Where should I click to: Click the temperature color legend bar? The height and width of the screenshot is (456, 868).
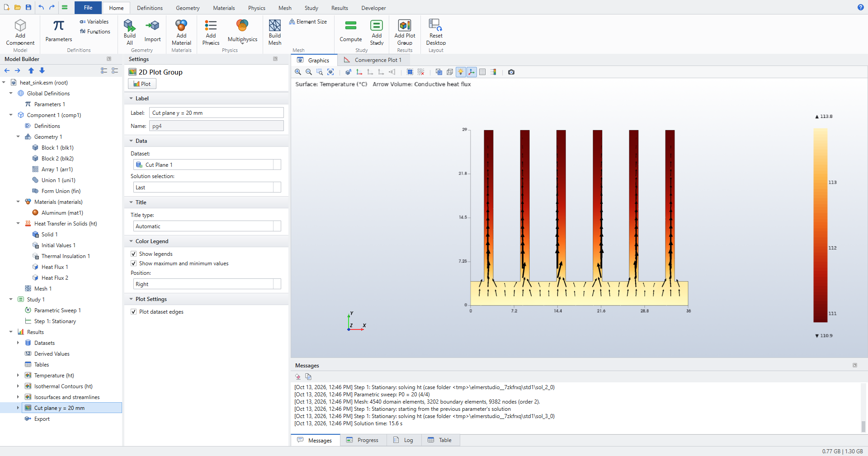point(820,225)
